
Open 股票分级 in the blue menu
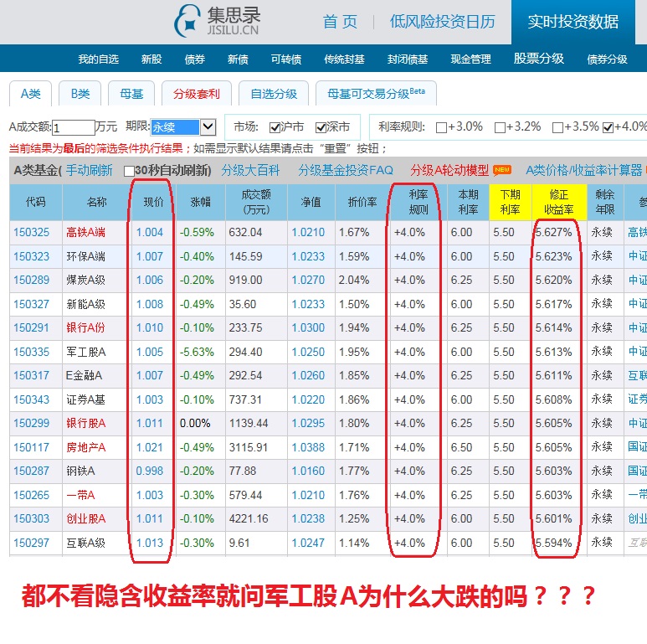pyautogui.click(x=539, y=59)
